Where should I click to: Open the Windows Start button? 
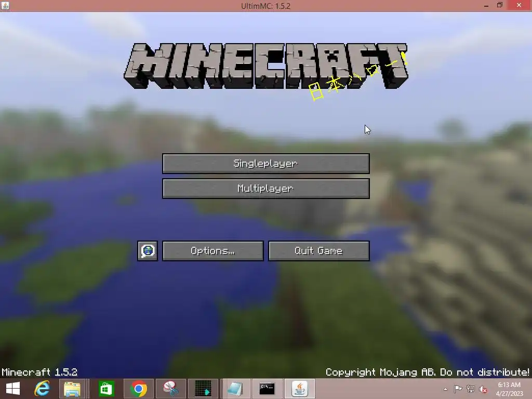pyautogui.click(x=13, y=389)
